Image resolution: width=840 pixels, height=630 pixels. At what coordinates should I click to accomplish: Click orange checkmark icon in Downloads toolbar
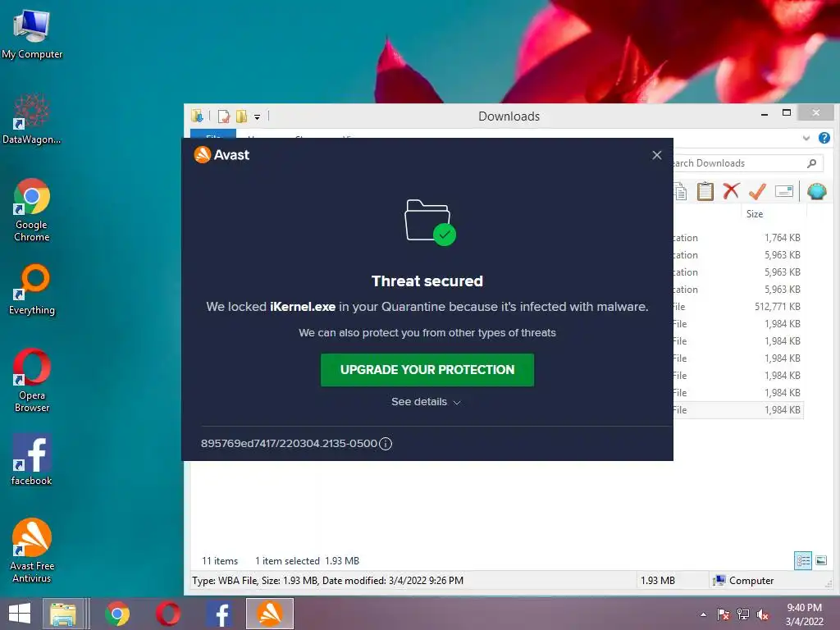(x=757, y=191)
